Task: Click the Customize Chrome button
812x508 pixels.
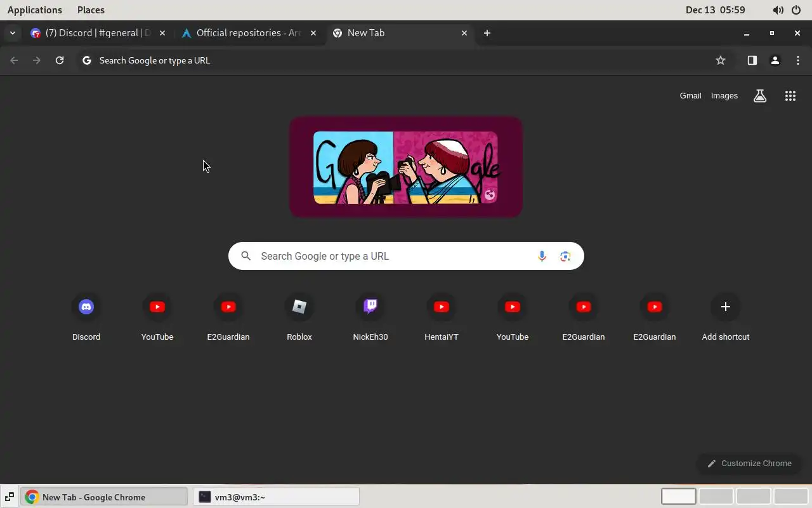Action: [749, 464]
